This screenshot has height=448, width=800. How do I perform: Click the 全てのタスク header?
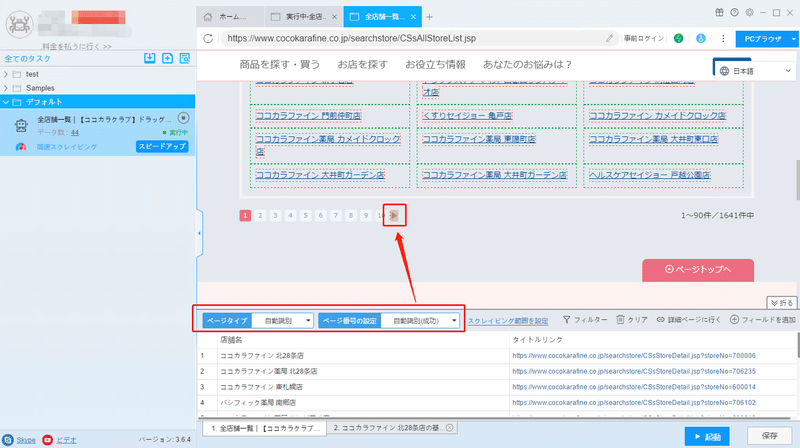tap(28, 59)
